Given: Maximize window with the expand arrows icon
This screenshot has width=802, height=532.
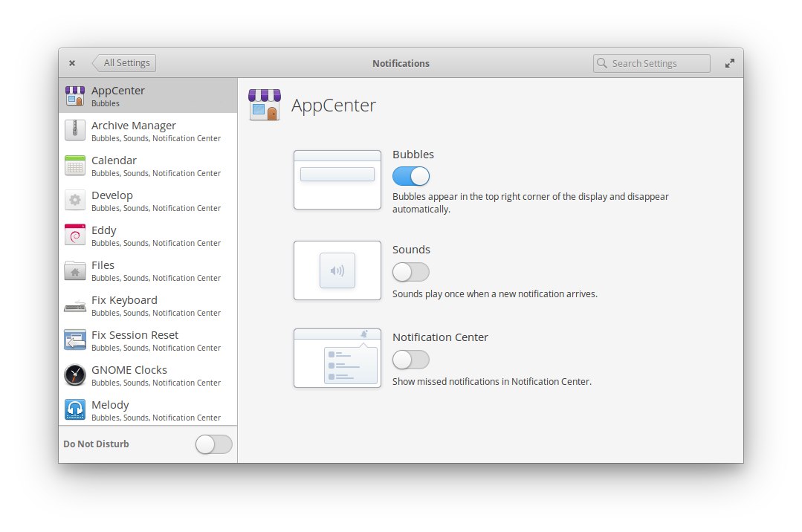Looking at the screenshot, I should [729, 63].
